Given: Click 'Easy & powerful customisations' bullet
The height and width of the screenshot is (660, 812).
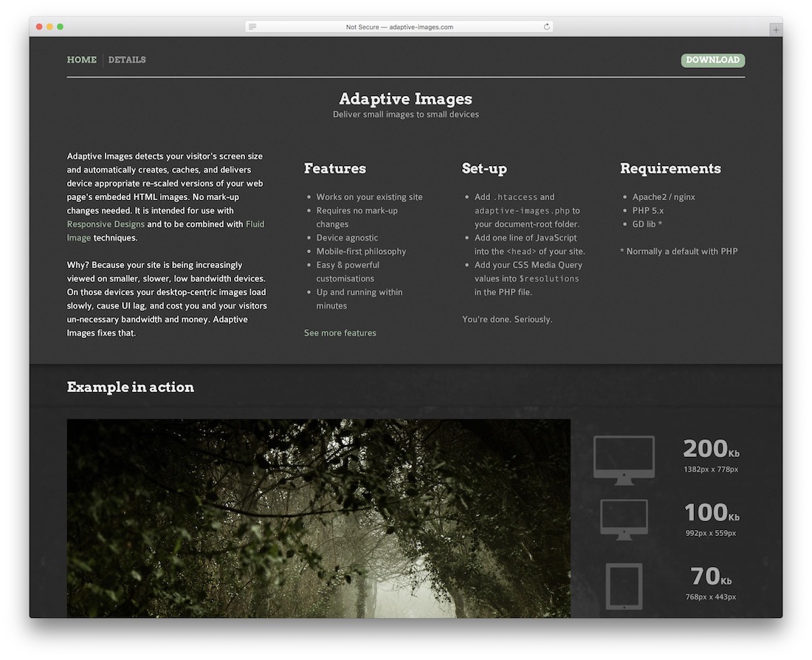Looking at the screenshot, I should (x=348, y=272).
